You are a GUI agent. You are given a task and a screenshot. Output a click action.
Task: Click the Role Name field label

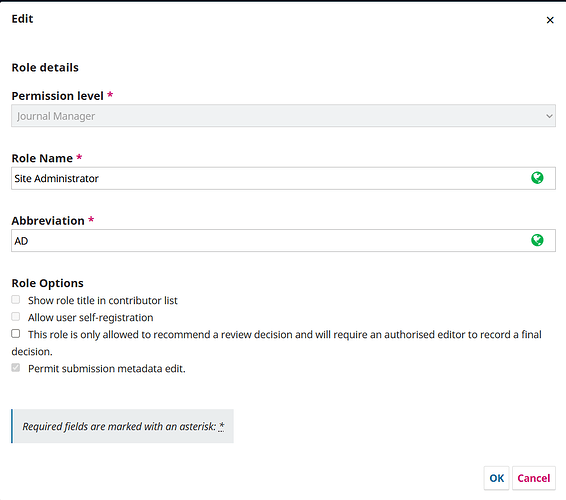[x=42, y=158]
